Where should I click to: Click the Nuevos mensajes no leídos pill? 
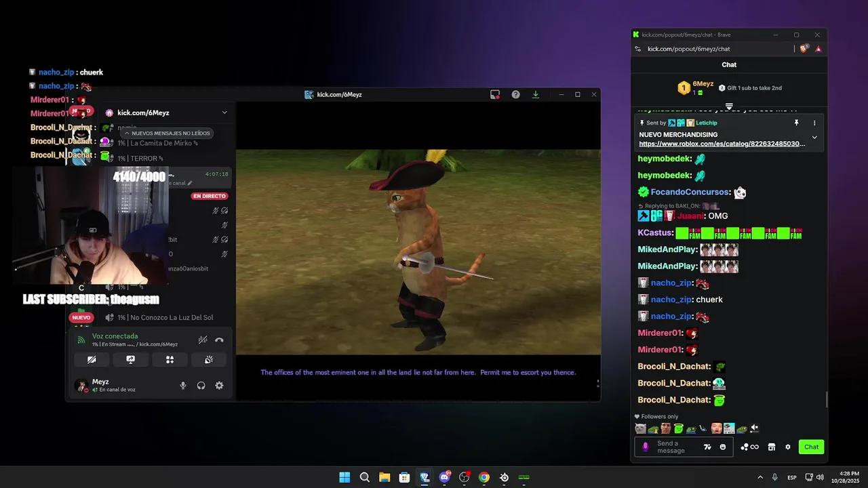(x=166, y=134)
